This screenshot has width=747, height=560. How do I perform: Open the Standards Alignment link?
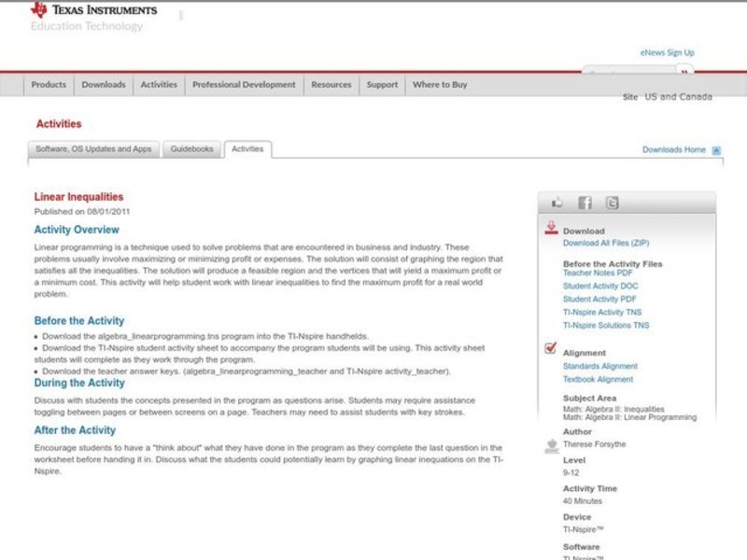(600, 367)
